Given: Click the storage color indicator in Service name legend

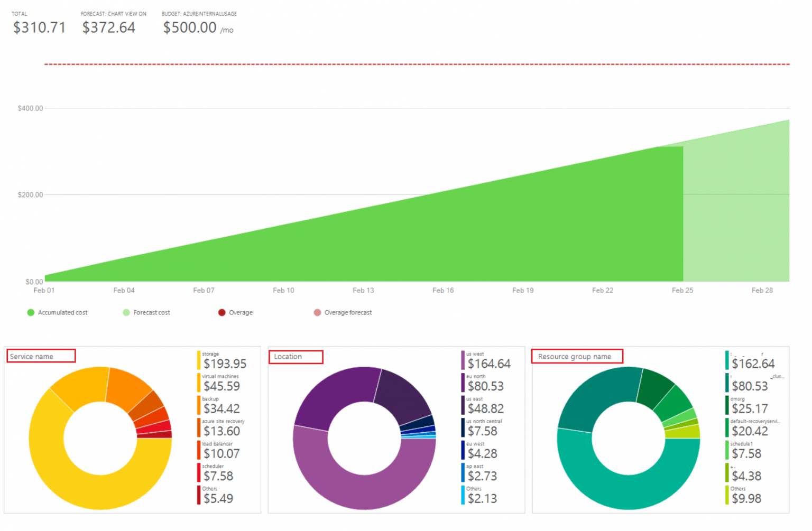Looking at the screenshot, I should [x=199, y=359].
